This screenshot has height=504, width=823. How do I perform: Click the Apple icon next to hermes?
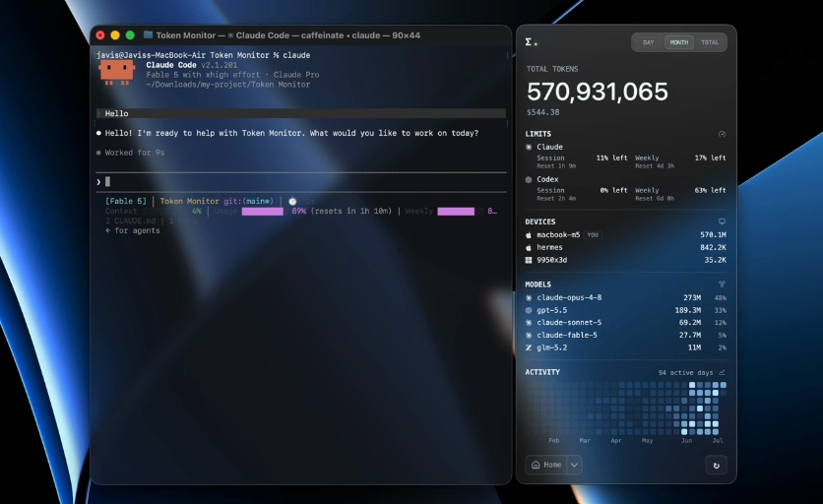point(529,248)
